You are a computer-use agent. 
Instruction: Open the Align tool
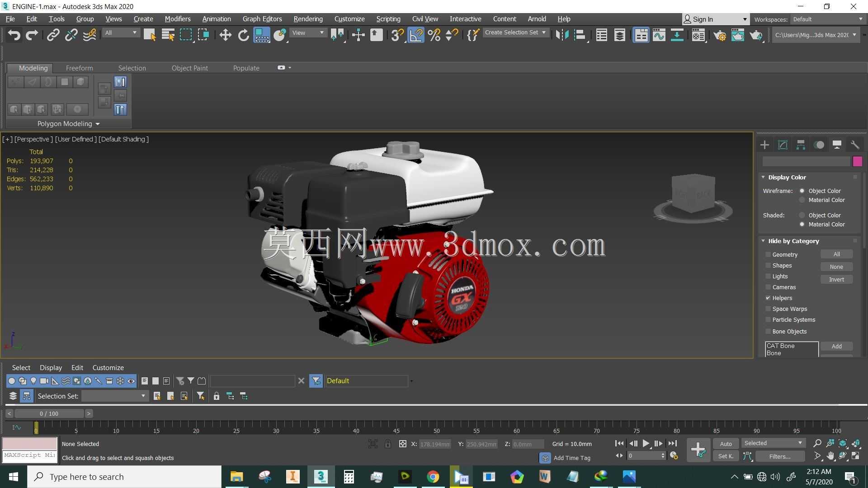(x=580, y=35)
